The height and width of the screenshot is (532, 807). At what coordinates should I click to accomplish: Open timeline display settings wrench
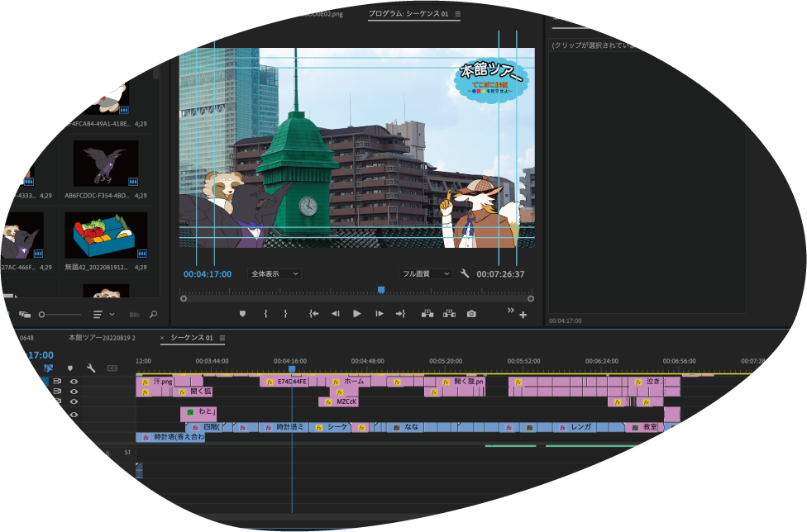[x=91, y=368]
